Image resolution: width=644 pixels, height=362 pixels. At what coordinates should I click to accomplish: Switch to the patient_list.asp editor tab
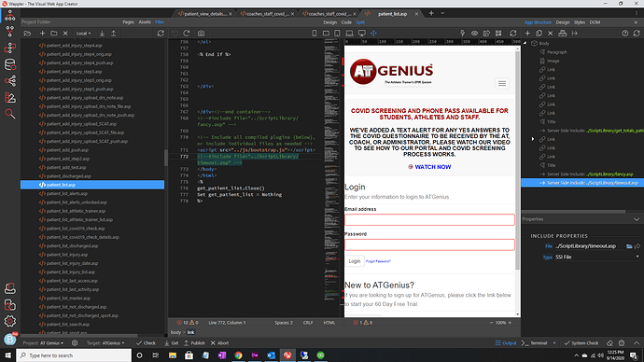(392, 14)
